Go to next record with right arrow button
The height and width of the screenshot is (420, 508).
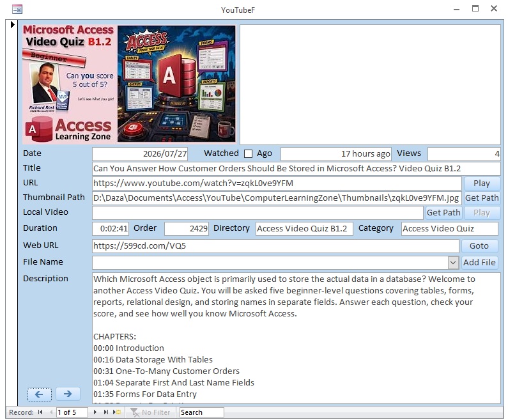click(68, 394)
